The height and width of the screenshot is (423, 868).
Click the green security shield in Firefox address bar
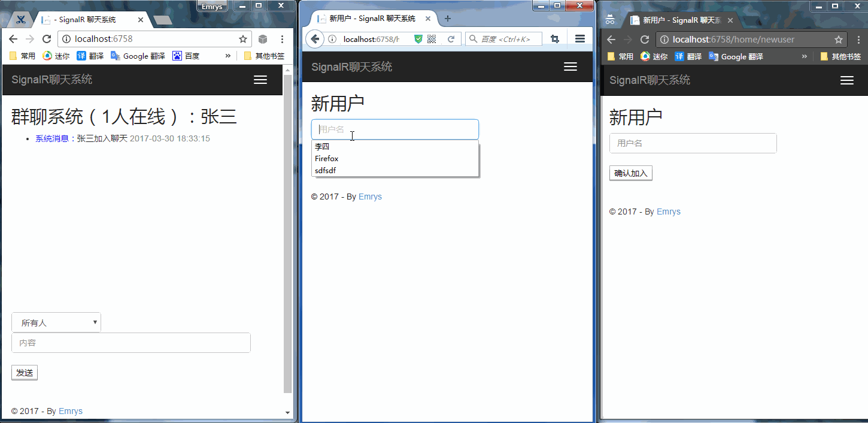[417, 38]
